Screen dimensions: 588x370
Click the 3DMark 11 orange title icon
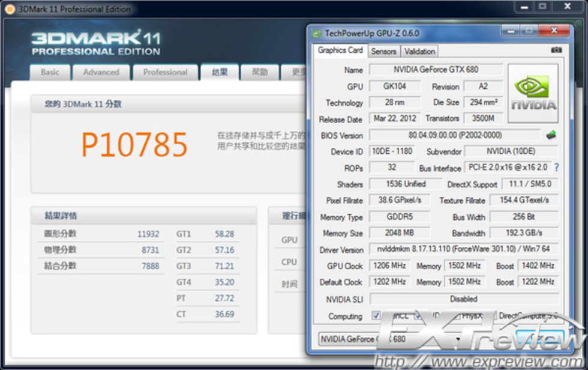10,9
